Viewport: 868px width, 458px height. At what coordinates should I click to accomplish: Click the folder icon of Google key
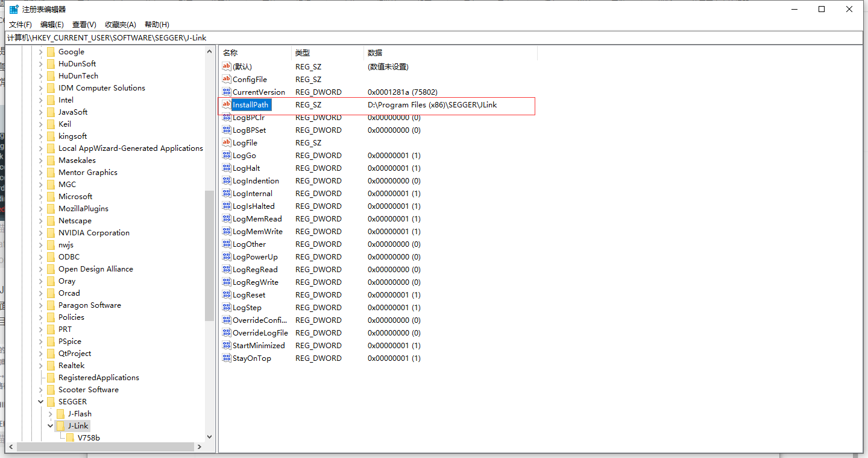tap(51, 51)
